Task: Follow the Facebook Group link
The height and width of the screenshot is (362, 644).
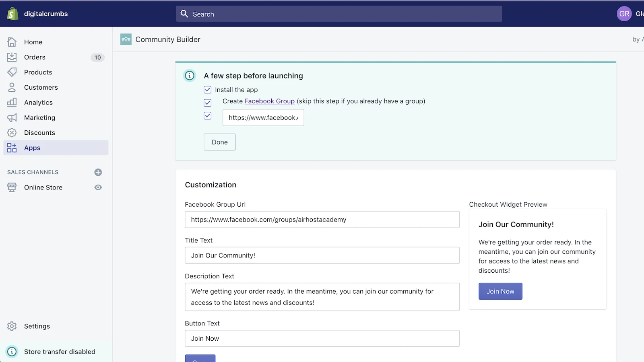Action: coord(270,101)
